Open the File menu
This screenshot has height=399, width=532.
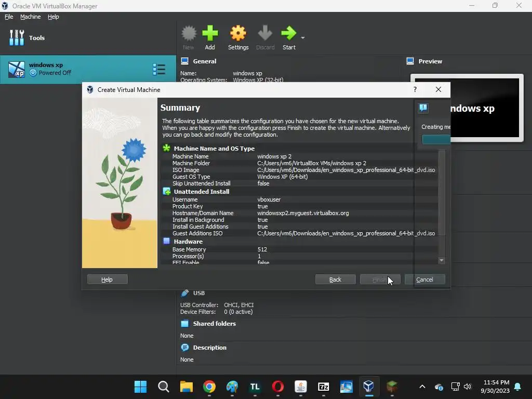point(9,17)
